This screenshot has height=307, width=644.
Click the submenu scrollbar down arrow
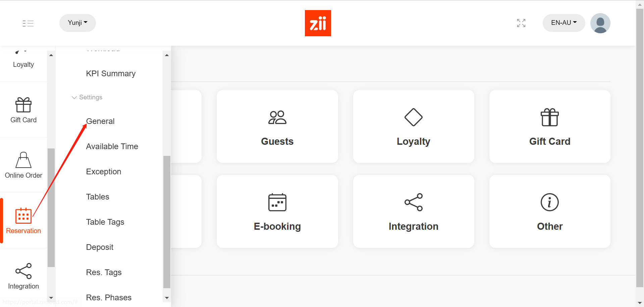(x=167, y=298)
